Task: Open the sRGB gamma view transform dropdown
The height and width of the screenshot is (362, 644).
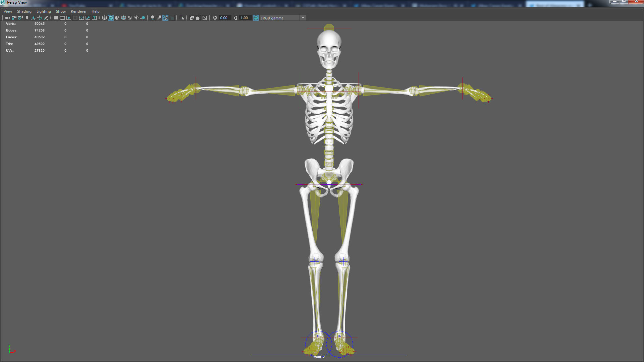Action: pos(303,18)
